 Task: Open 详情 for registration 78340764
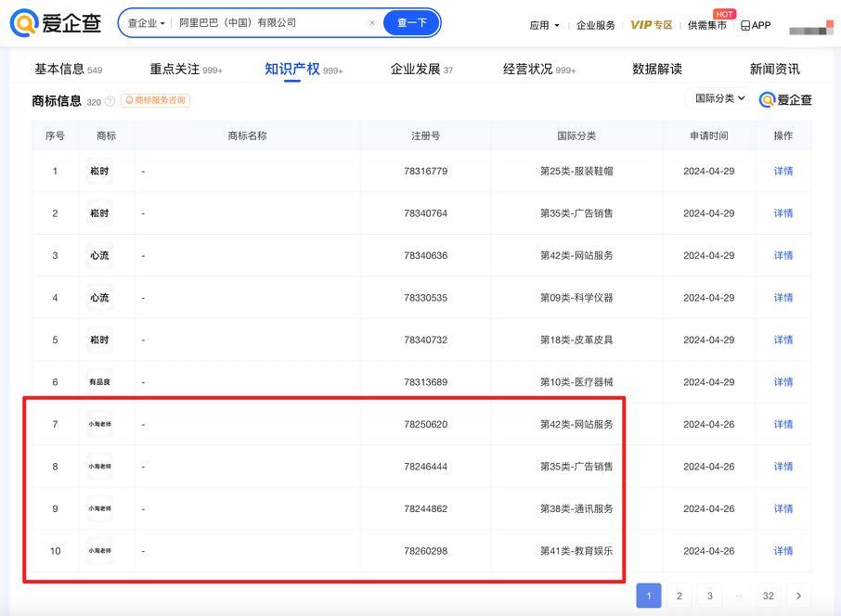(783, 213)
